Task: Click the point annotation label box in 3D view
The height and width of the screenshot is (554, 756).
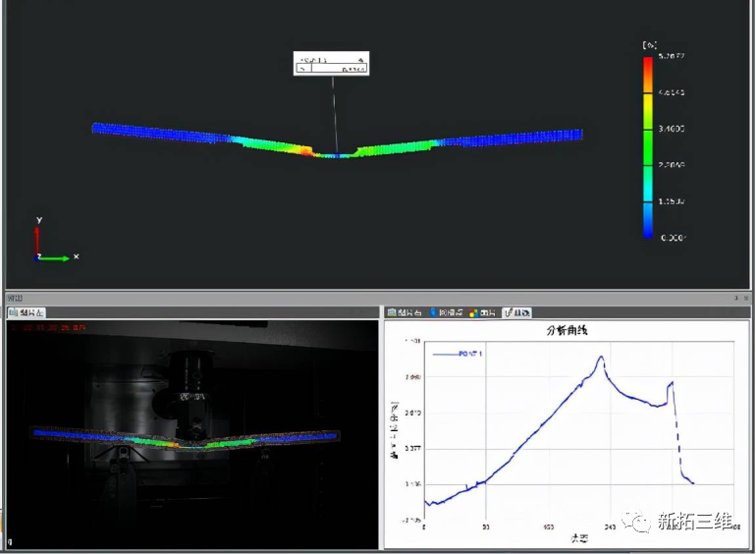Action: [x=331, y=63]
